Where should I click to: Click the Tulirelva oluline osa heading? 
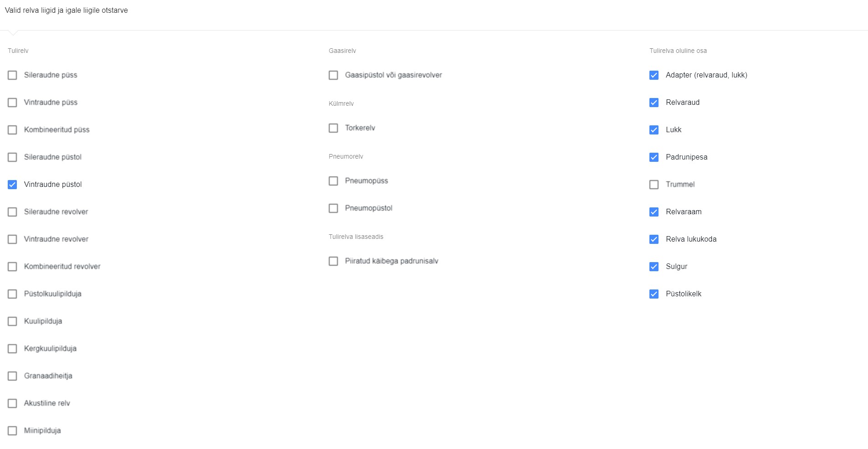(678, 51)
